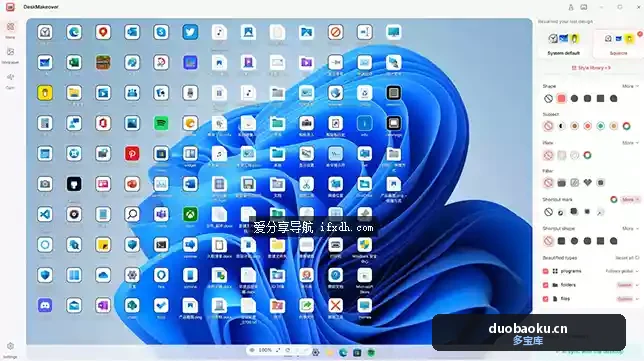Select the half-black contrast subject option
Image resolution: width=644 pixels, height=361 pixels.
tap(561, 126)
